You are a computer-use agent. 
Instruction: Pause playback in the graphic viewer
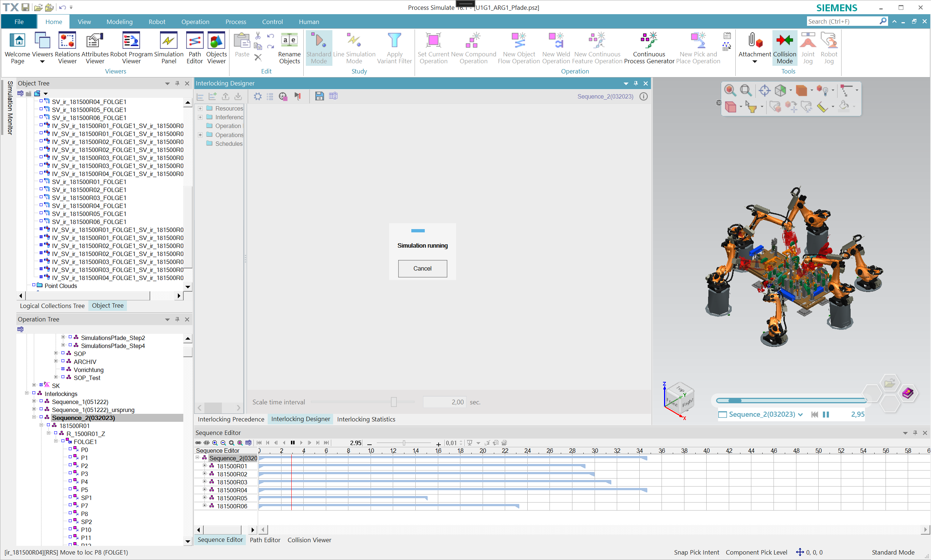pos(826,414)
